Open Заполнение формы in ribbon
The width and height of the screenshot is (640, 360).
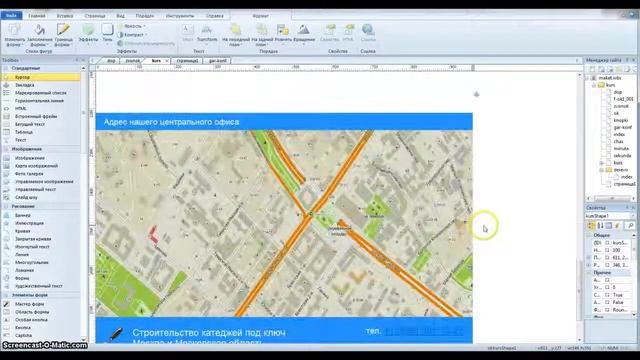(40, 35)
